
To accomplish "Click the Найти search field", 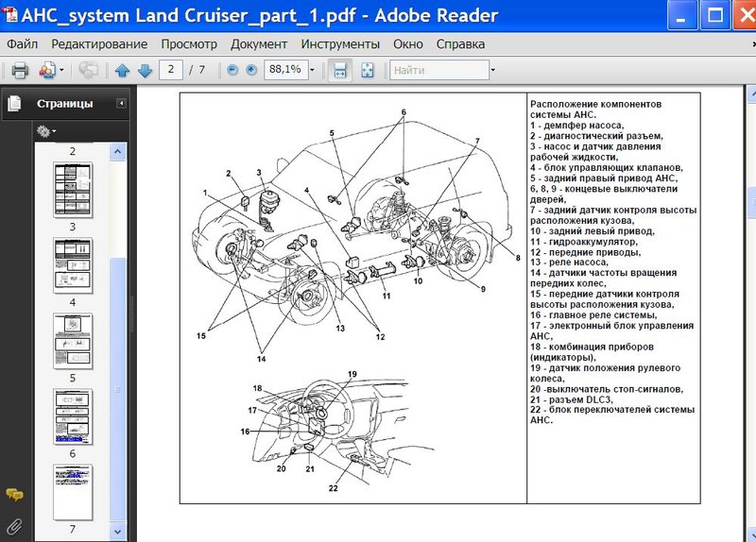I will pyautogui.click(x=438, y=70).
